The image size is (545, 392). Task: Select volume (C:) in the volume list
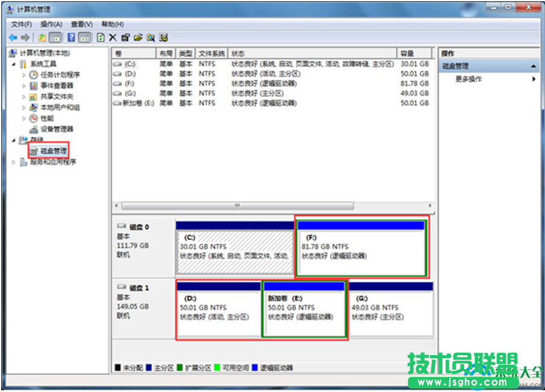coord(131,63)
